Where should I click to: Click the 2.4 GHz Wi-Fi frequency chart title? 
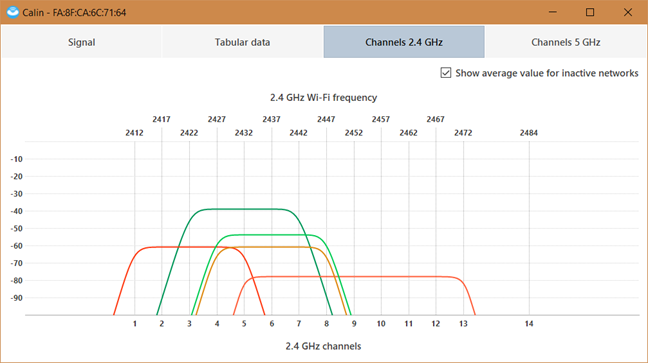click(324, 98)
